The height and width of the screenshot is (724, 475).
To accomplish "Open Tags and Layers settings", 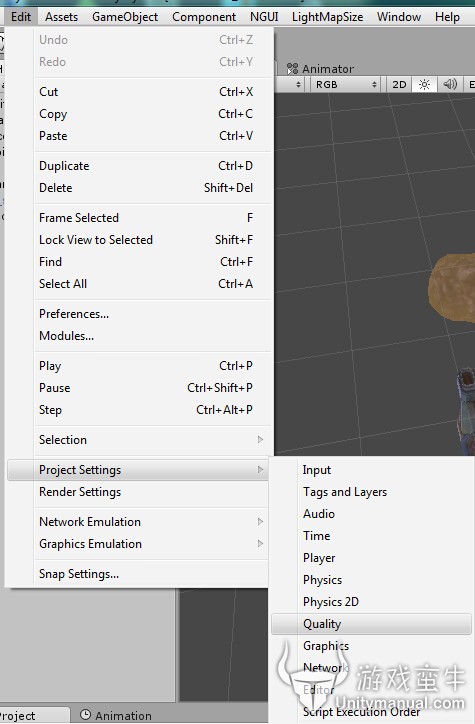I will click(x=372, y=492).
